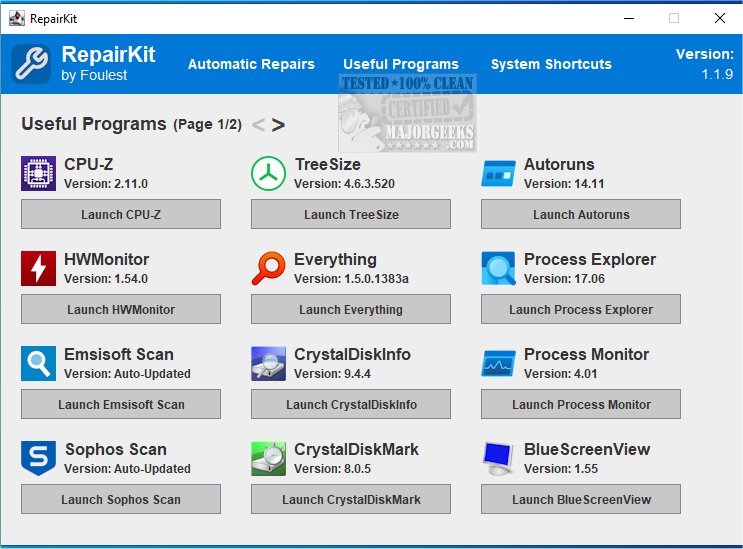Click the Process Monitor graph icon
Screen dimensions: 743x549
(498, 363)
